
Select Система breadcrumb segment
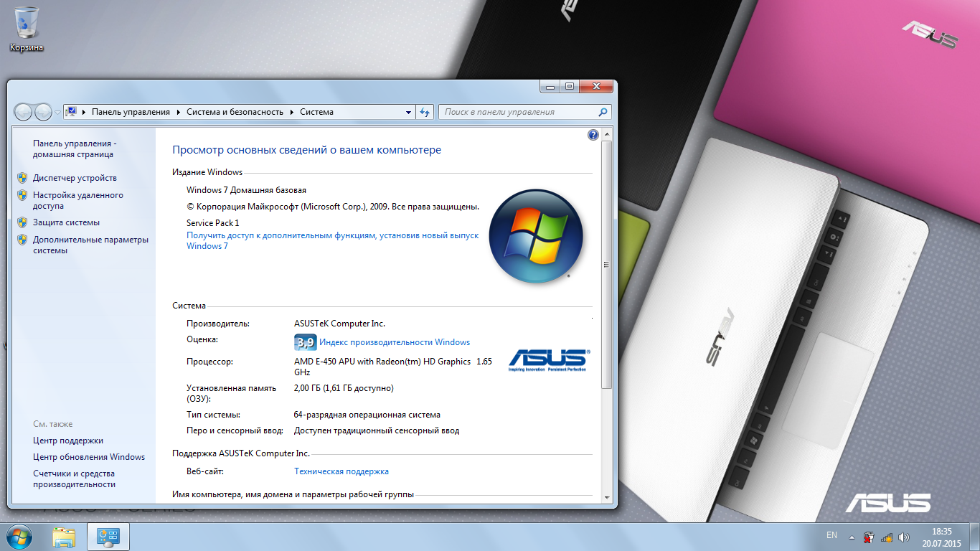316,112
